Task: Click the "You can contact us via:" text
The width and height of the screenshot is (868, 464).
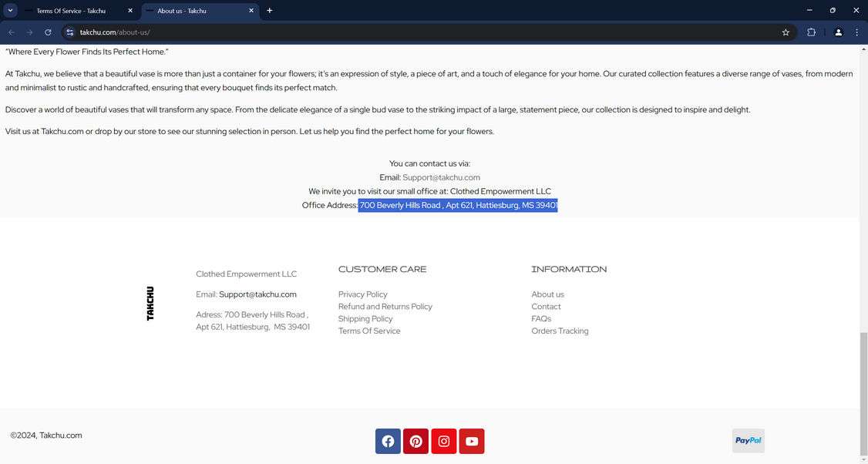Action: [x=429, y=164]
